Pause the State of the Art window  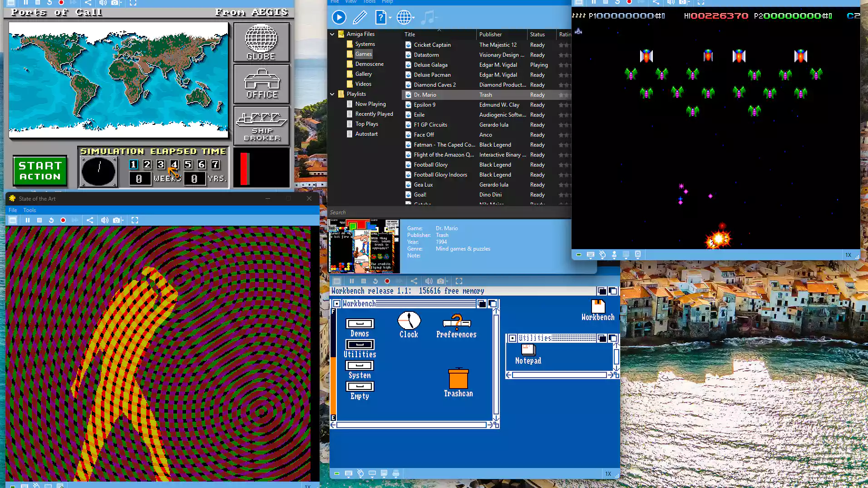28,220
